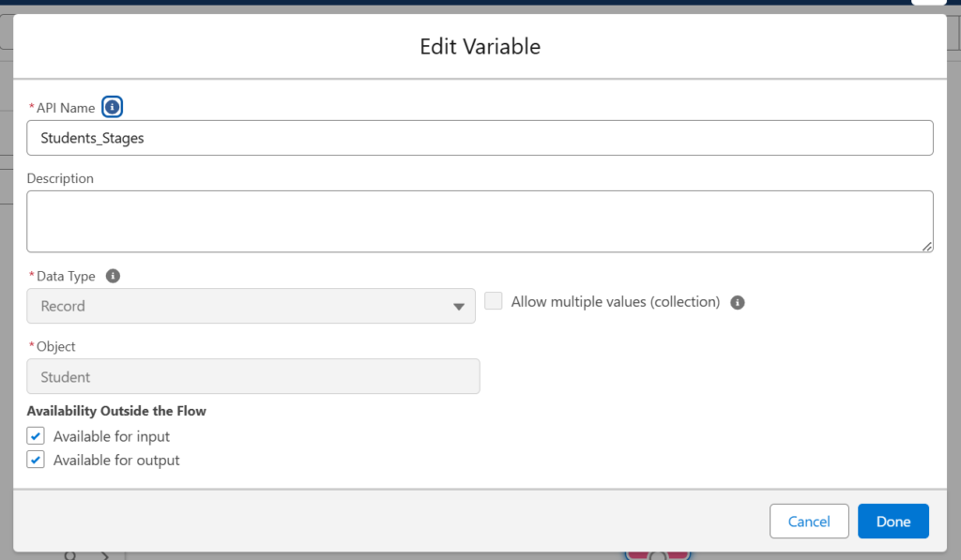Click the Edit Variable dialog title
This screenshot has height=560, width=961.
[x=480, y=46]
